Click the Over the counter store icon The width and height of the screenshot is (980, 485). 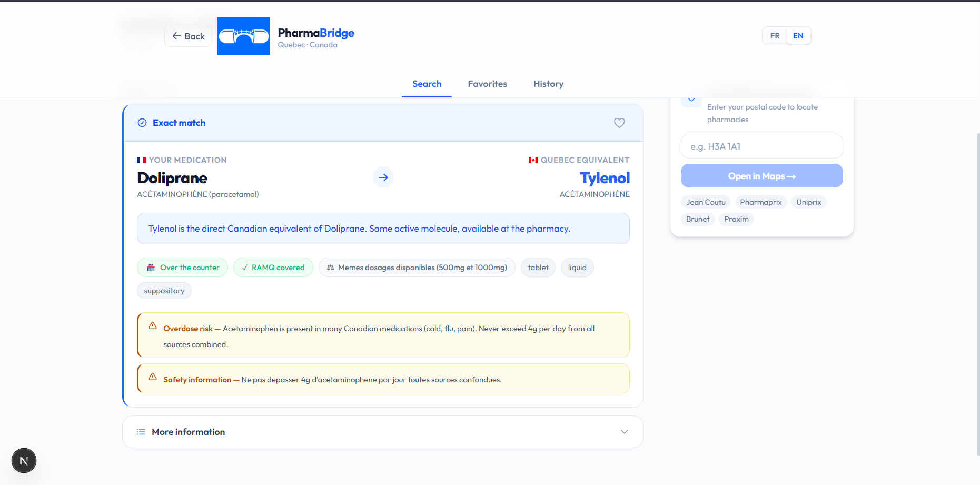click(151, 268)
